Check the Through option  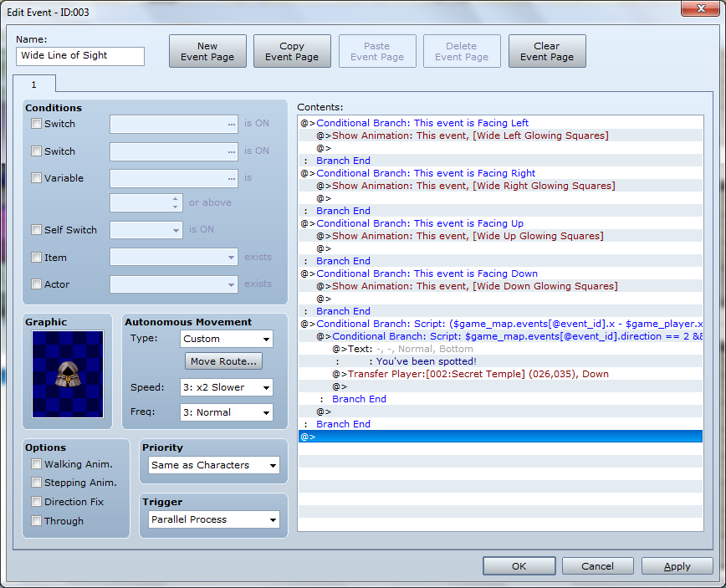tap(36, 521)
